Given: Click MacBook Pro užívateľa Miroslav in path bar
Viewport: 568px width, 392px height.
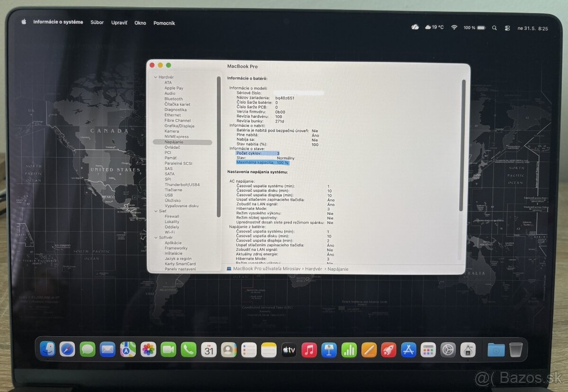Looking at the screenshot, I should pyautogui.click(x=267, y=269).
